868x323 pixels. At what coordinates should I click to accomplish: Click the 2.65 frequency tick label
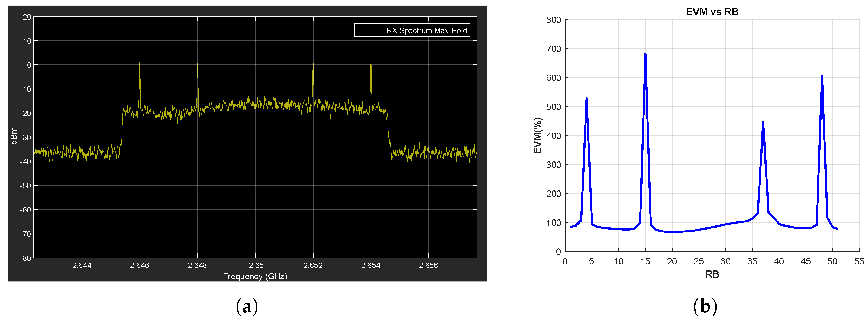(x=256, y=265)
